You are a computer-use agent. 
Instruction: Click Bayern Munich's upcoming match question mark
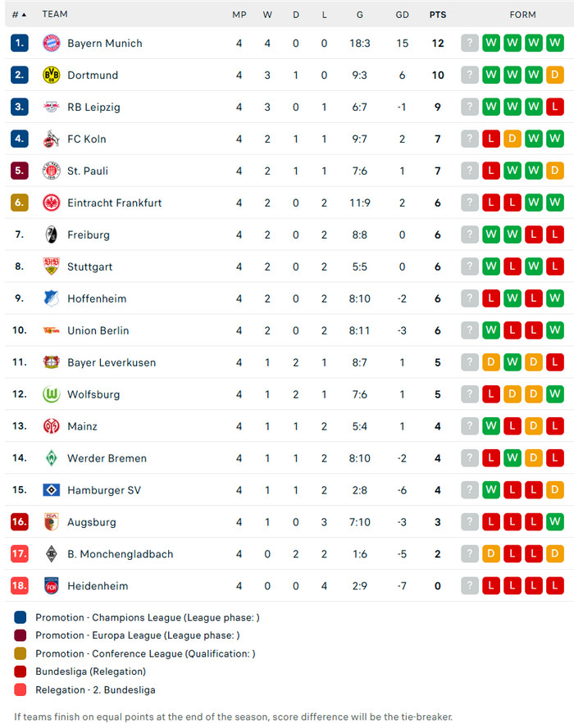click(470, 43)
